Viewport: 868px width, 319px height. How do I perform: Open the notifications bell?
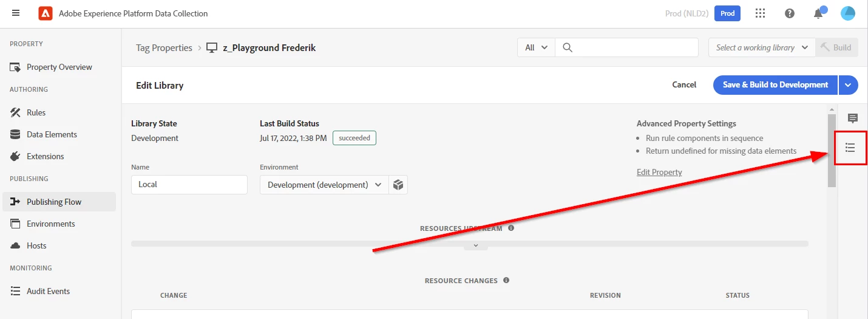coord(819,13)
